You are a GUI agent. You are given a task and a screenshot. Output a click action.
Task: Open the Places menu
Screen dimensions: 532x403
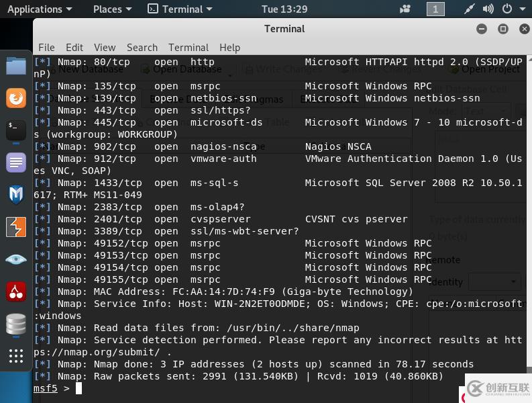click(112, 9)
